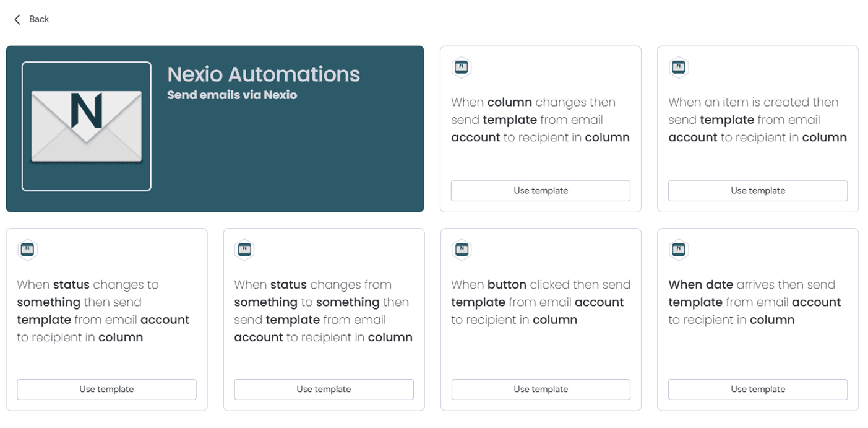The height and width of the screenshot is (428, 868).
Task: Select the column-changes template card description
Action: click(540, 120)
